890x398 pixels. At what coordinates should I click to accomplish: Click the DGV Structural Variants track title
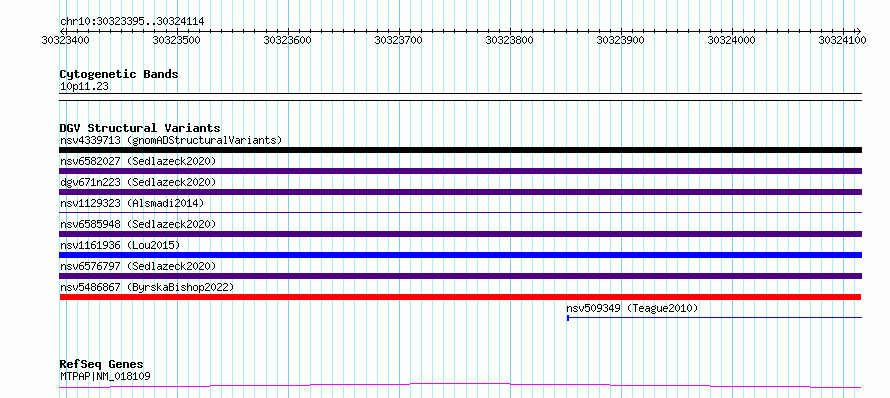click(140, 128)
